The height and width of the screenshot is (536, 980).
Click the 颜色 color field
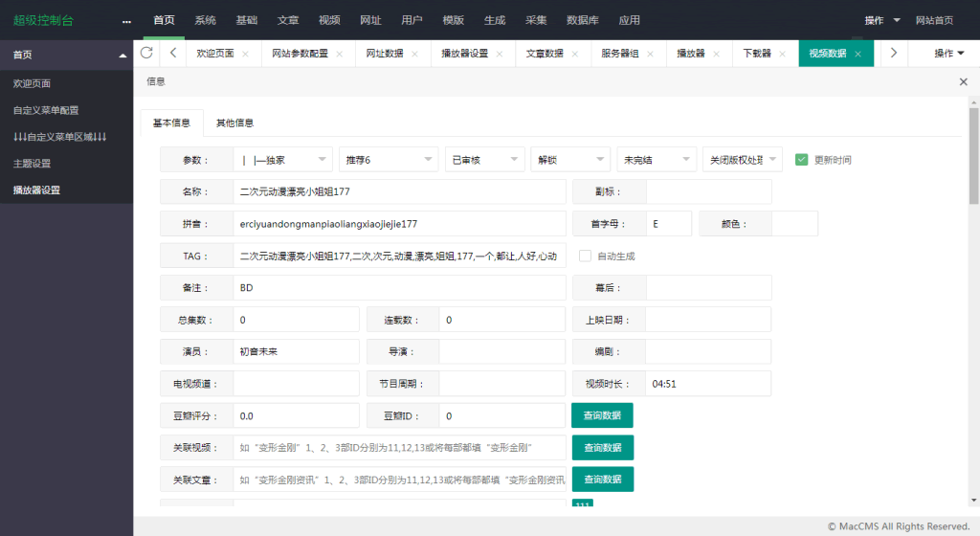(x=793, y=224)
